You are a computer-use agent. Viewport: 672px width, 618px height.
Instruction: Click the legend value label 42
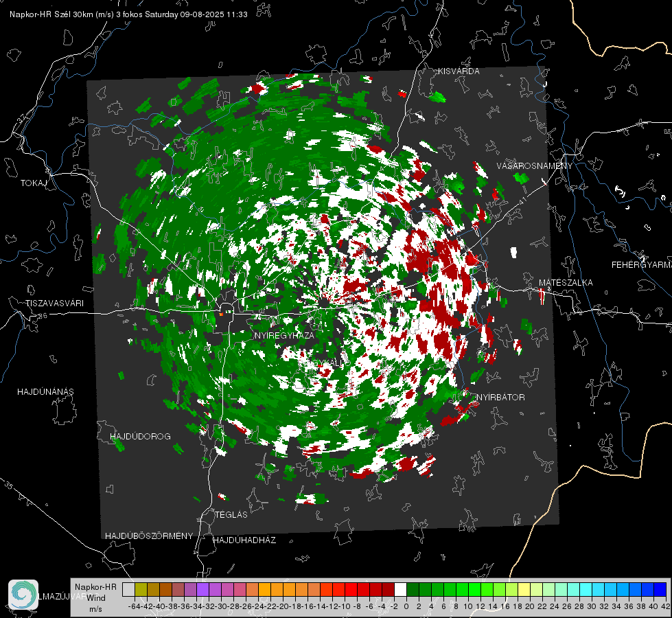click(x=665, y=606)
